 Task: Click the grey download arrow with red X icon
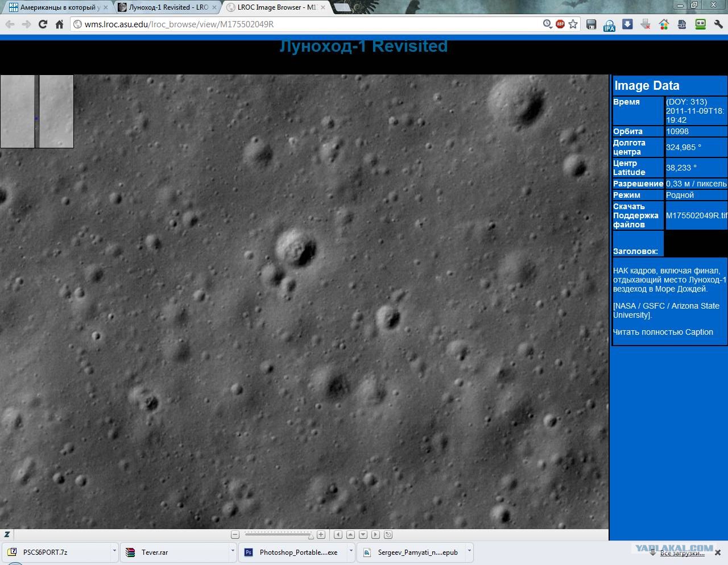tap(646, 24)
